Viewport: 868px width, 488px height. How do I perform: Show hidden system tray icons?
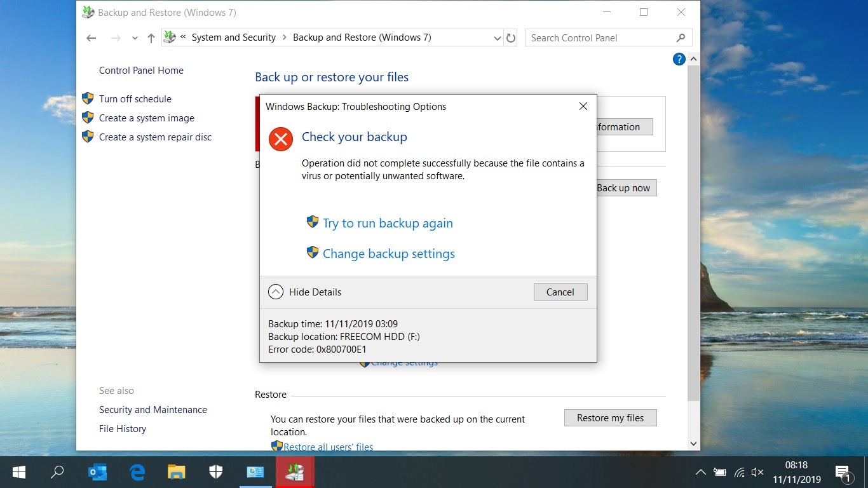[700, 472]
